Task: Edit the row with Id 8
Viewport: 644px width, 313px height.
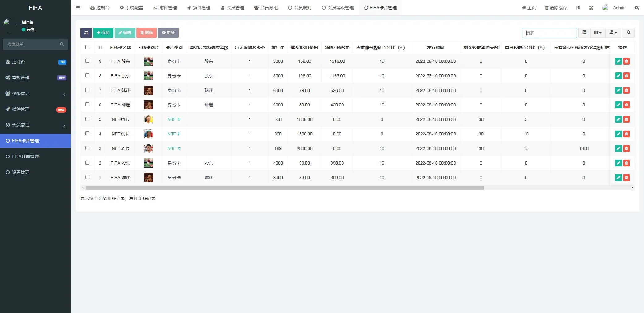Action: click(618, 76)
